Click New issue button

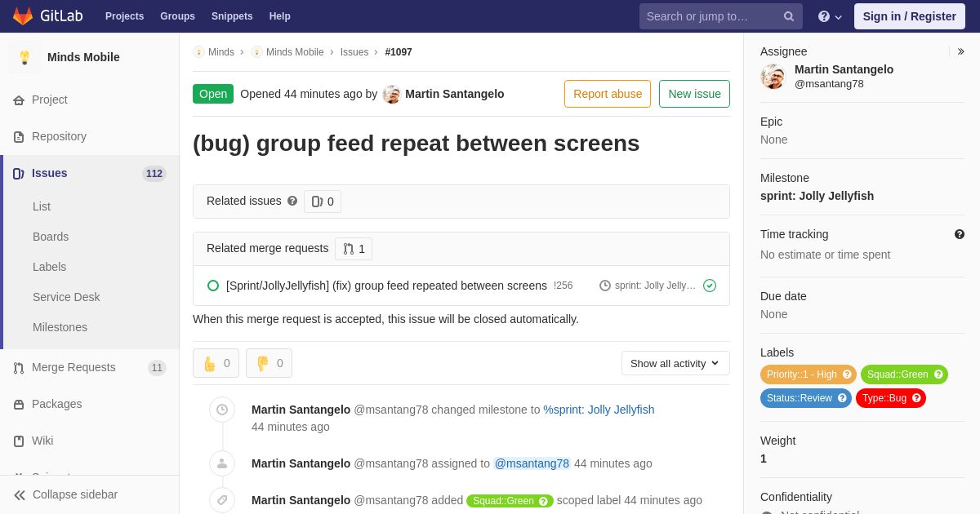tap(694, 94)
